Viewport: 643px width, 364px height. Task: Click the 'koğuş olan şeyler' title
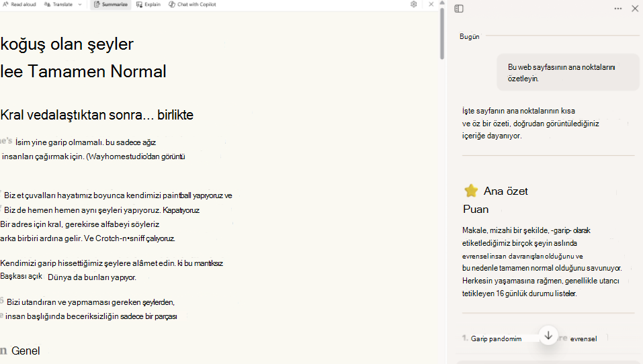point(67,44)
